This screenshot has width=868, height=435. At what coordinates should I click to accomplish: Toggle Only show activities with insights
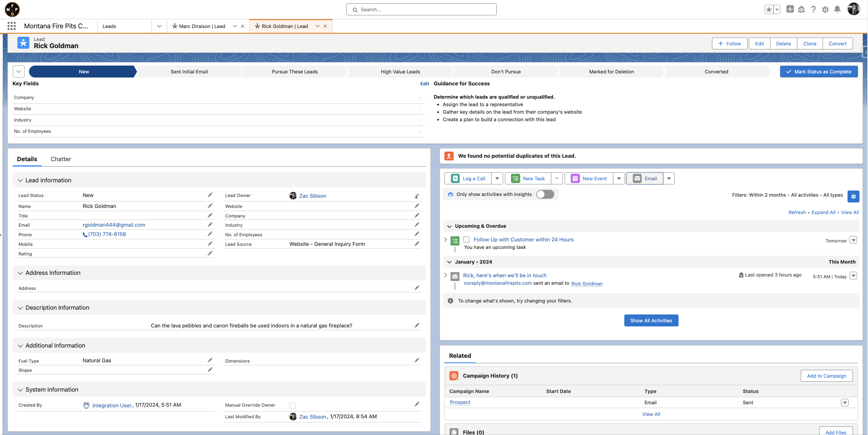[x=545, y=194]
